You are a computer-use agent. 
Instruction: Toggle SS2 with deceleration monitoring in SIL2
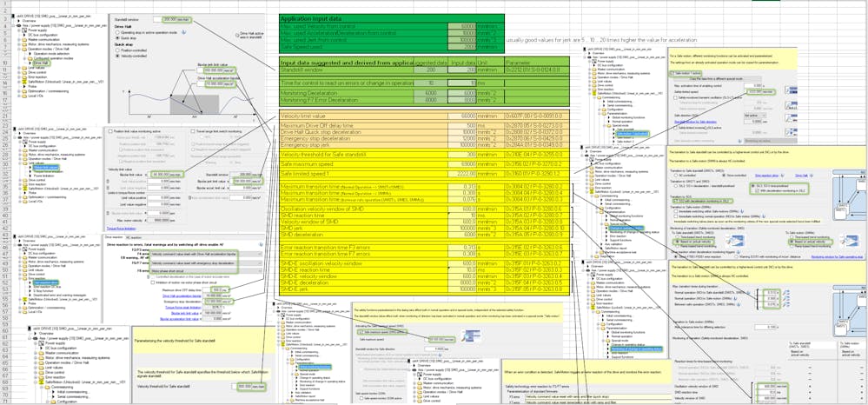675,201
